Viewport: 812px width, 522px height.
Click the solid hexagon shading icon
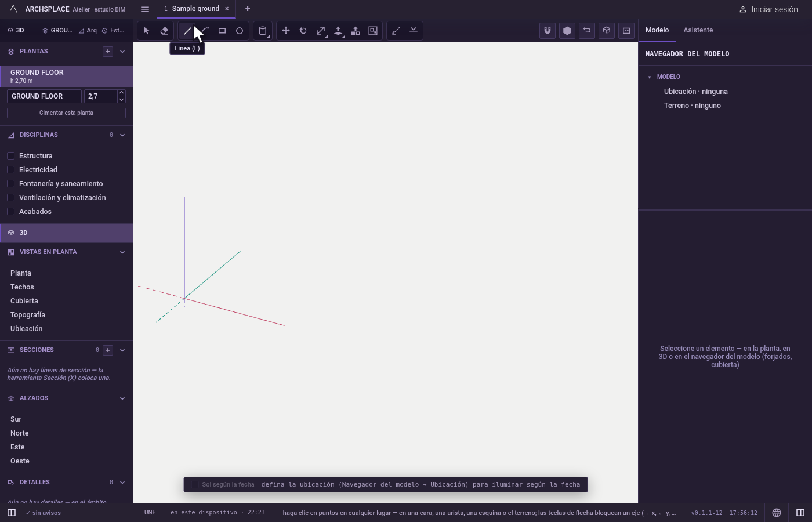(567, 31)
